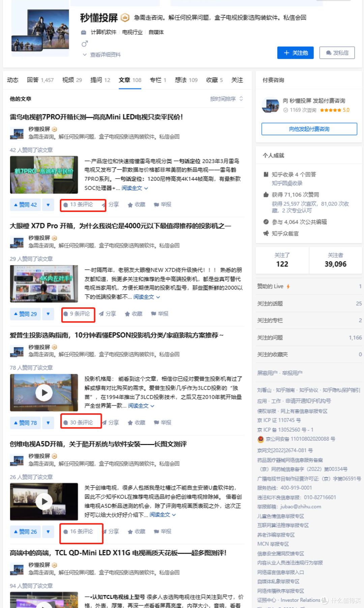Expand 阅读全文 on 大眼橙 article
Viewport: 364px width, 608px height.
pos(147,297)
